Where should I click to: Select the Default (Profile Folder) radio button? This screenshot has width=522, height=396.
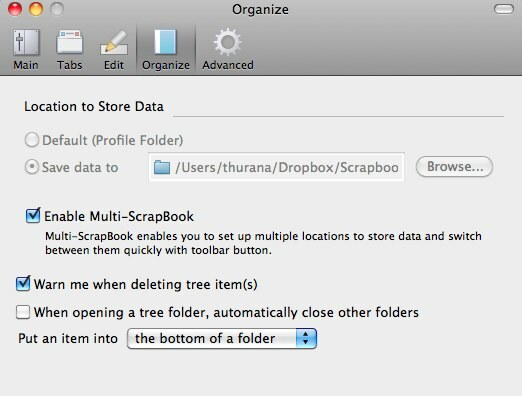pyautogui.click(x=32, y=140)
